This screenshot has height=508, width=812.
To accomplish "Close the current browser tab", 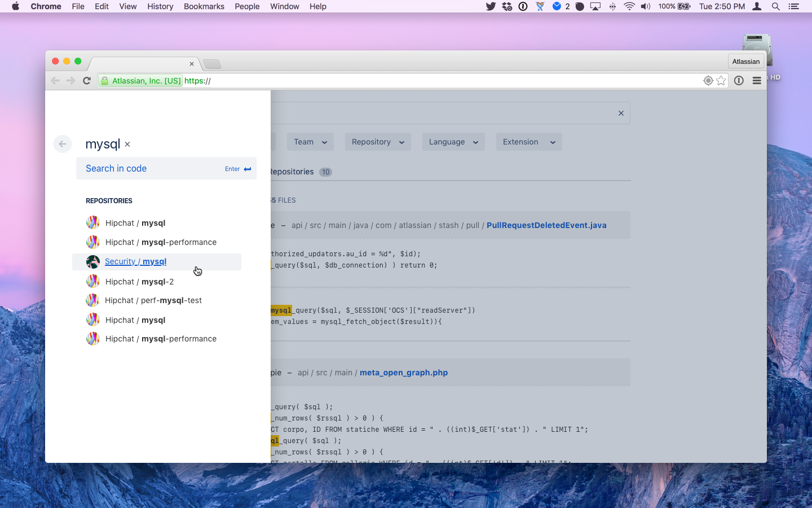I will pyautogui.click(x=192, y=64).
